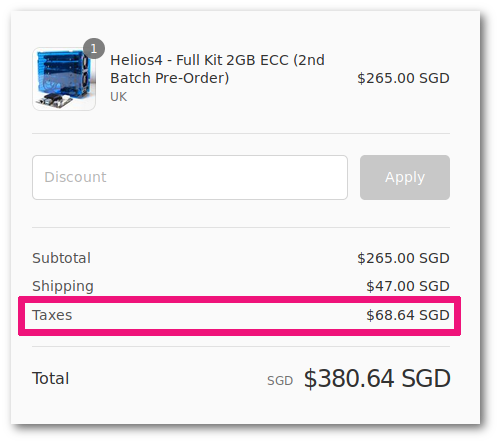Click the quantity badge showing 1
499x443 pixels.
pos(94,49)
